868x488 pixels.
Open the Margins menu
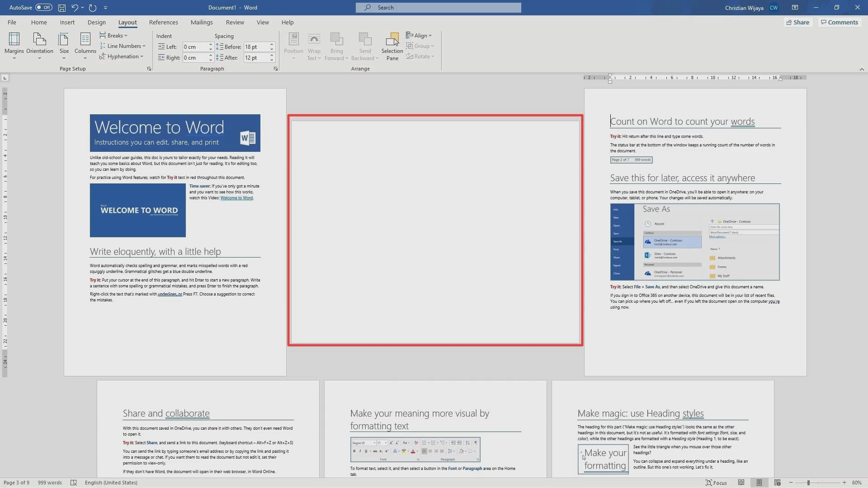click(x=14, y=46)
